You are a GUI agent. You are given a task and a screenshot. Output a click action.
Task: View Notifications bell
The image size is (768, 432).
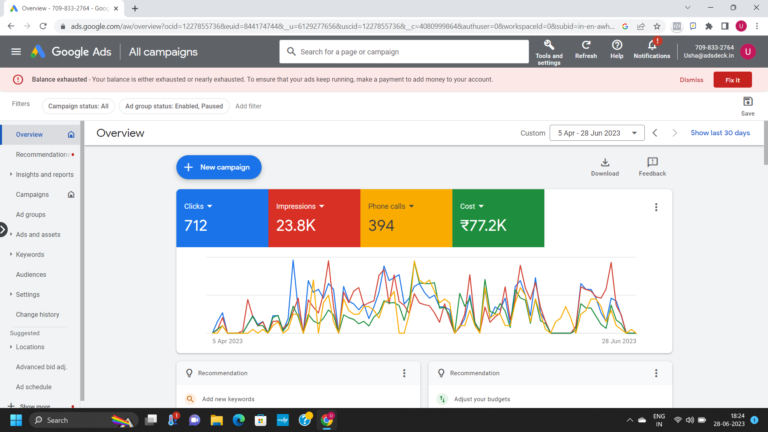tap(651, 50)
